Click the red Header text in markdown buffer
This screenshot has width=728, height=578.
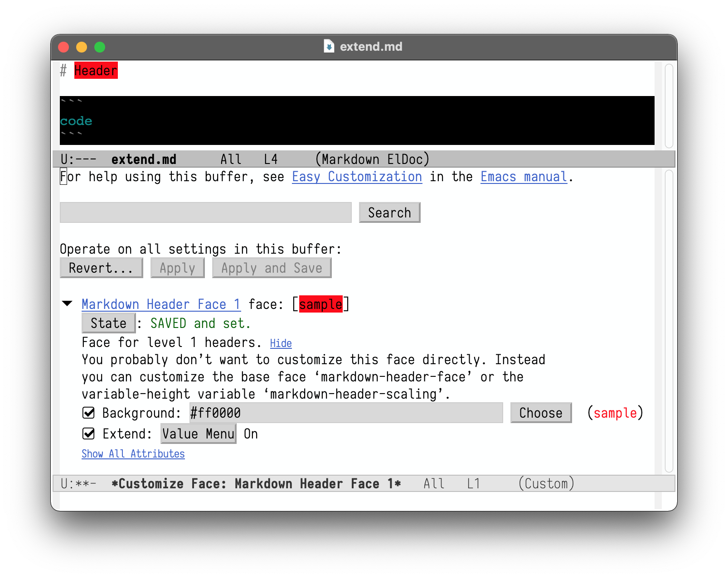96,70
